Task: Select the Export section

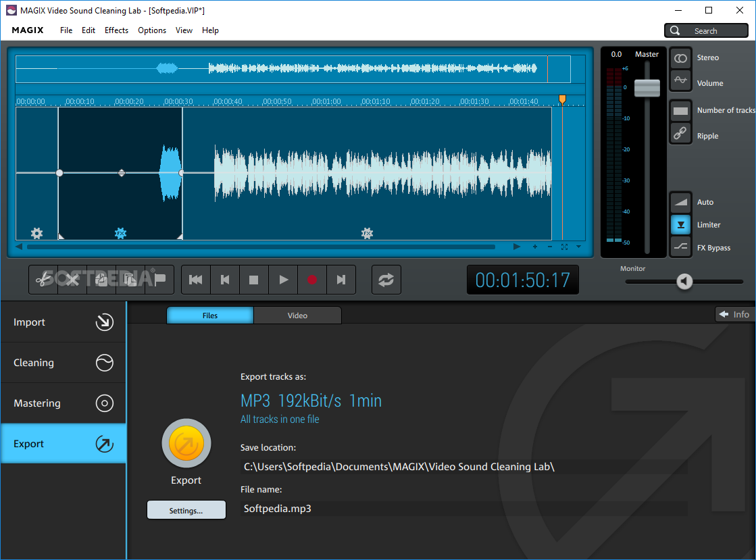Action: pyautogui.click(x=63, y=443)
